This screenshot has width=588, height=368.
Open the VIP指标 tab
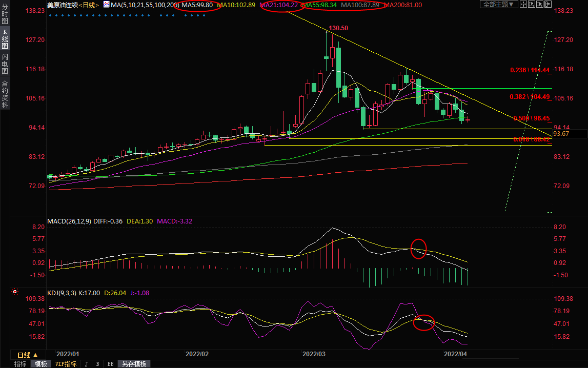point(66,364)
